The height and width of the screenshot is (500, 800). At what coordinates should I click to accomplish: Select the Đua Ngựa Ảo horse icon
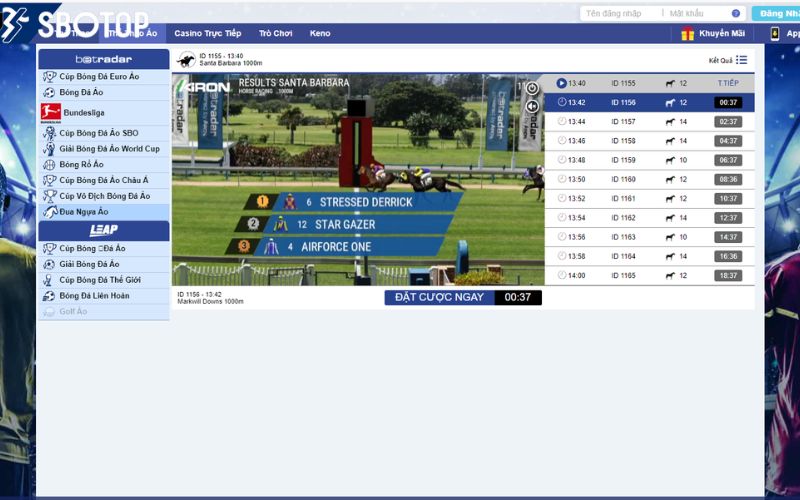pyautogui.click(x=50, y=212)
